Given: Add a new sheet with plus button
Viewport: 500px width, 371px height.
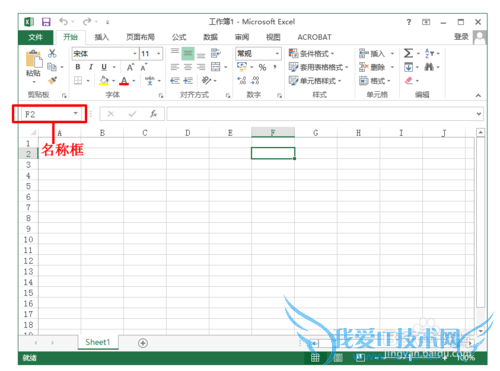Looking at the screenshot, I should [x=143, y=343].
